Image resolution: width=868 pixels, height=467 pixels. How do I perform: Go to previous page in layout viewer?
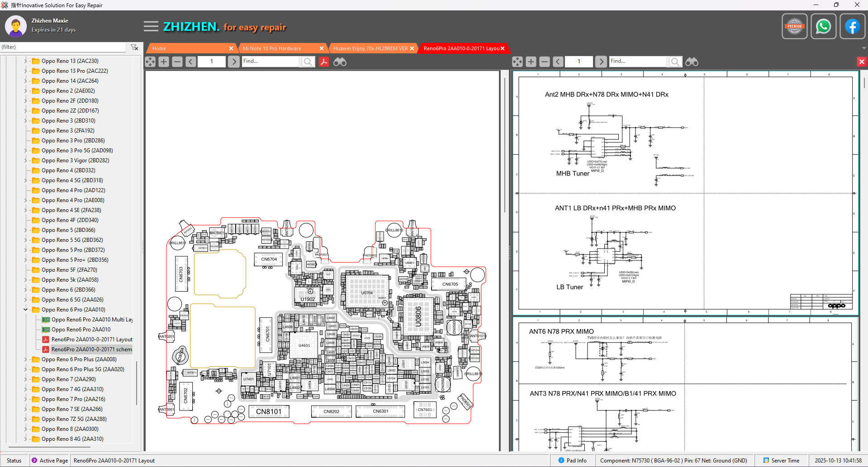[191, 61]
